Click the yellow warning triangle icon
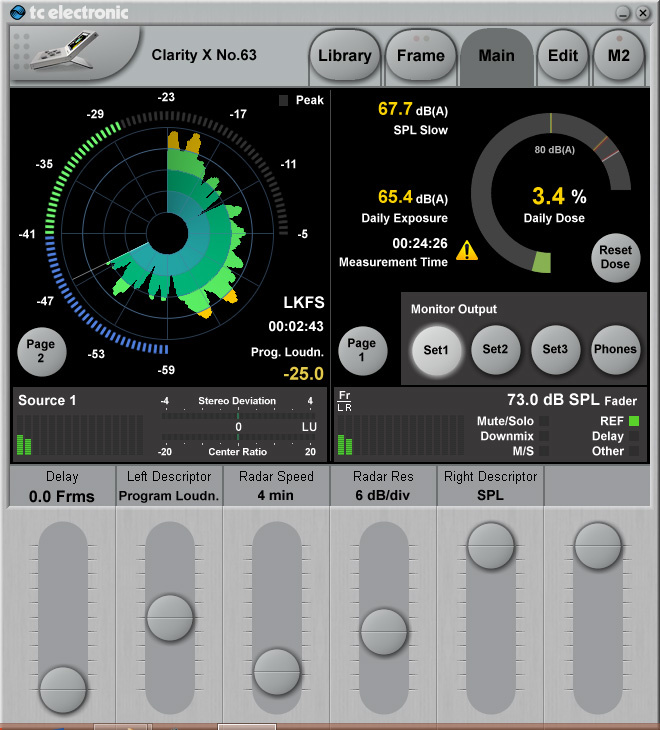The image size is (660, 730). coord(467,251)
